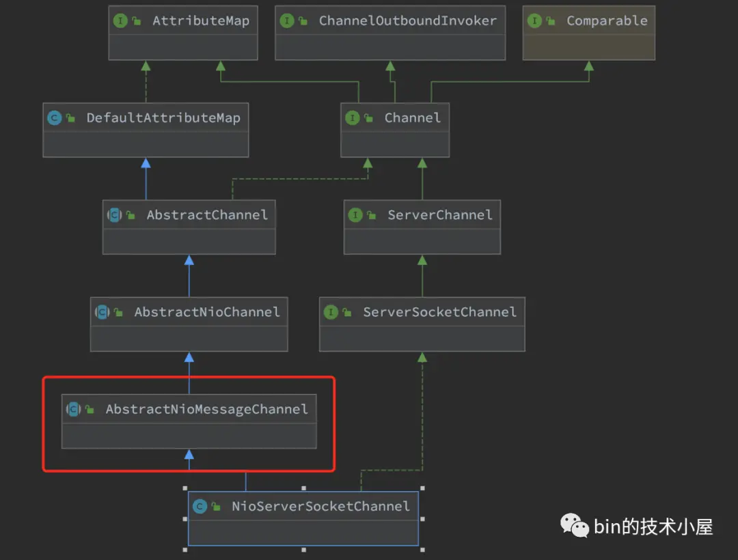Click the green lock icon in Comparable
738x560 pixels.
click(551, 20)
